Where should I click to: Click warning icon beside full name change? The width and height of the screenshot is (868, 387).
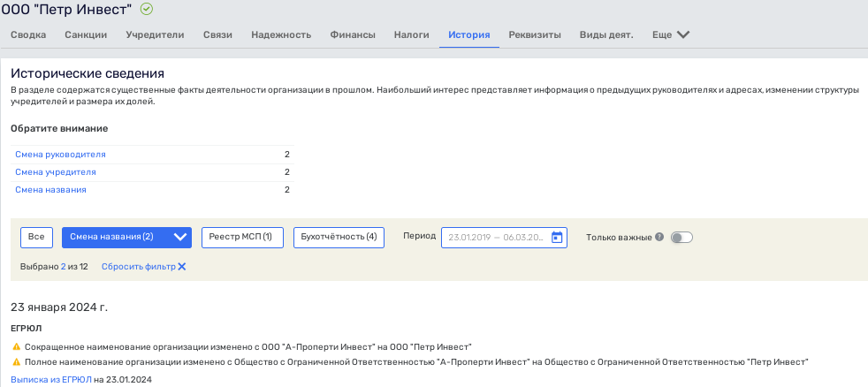[16, 362]
